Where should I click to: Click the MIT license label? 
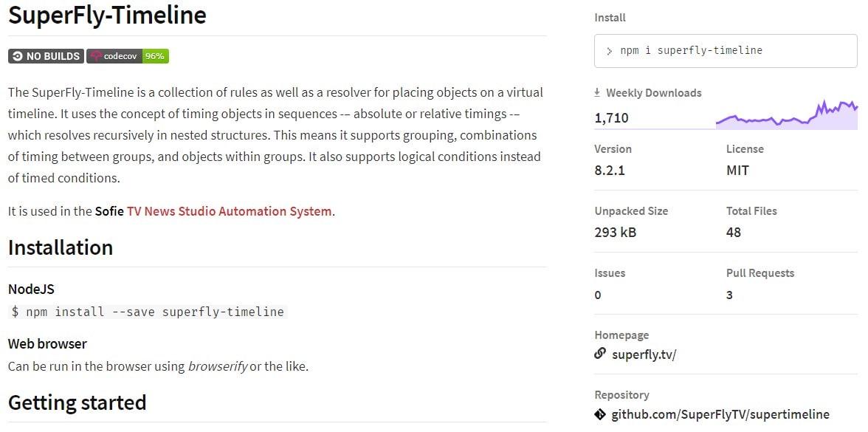(737, 171)
